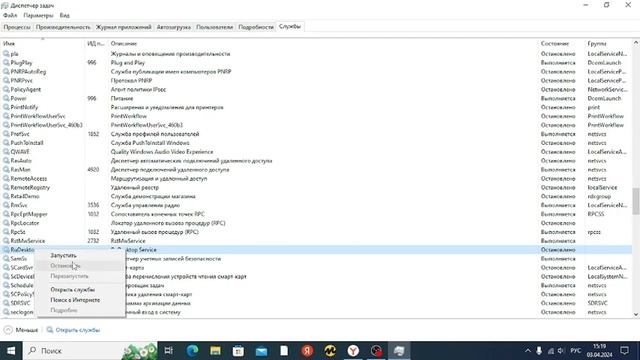
Task: Choose Поиск в Интернете in context menu
Action: click(x=75, y=300)
